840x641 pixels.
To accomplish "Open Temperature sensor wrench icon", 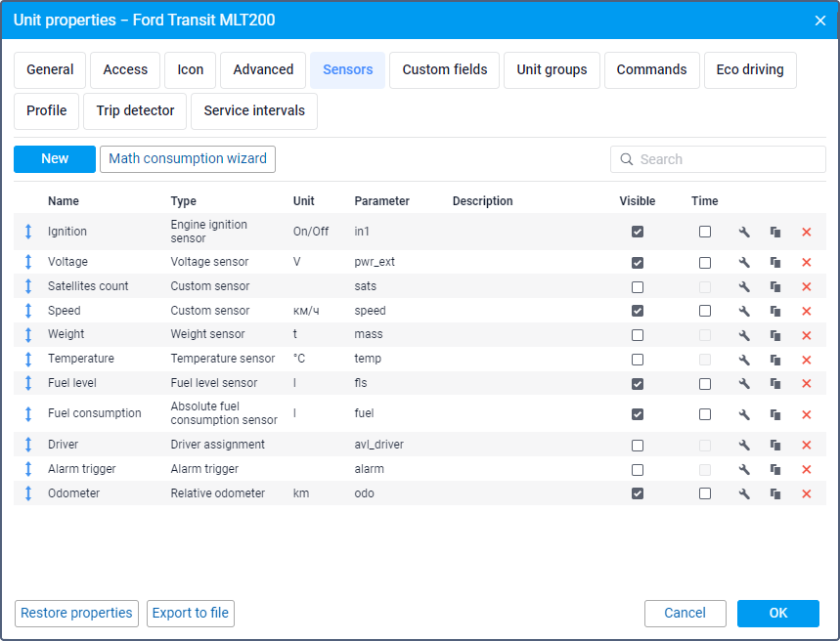I will point(744,360).
